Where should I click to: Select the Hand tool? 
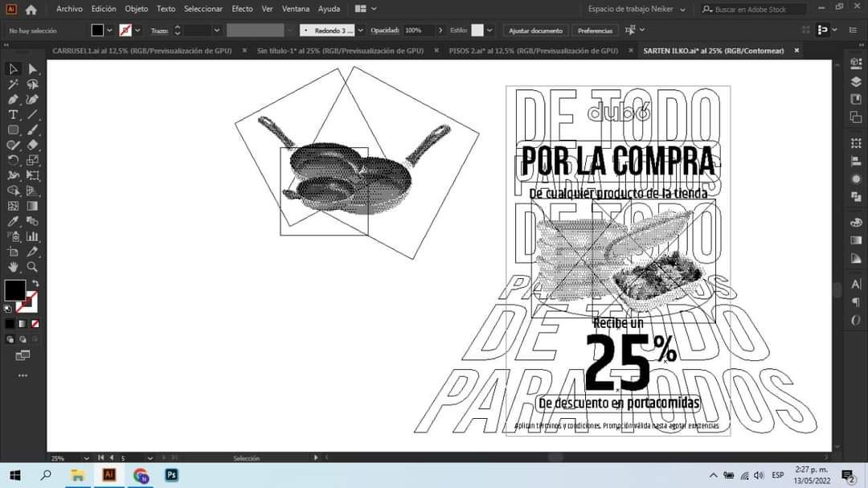pos(14,267)
